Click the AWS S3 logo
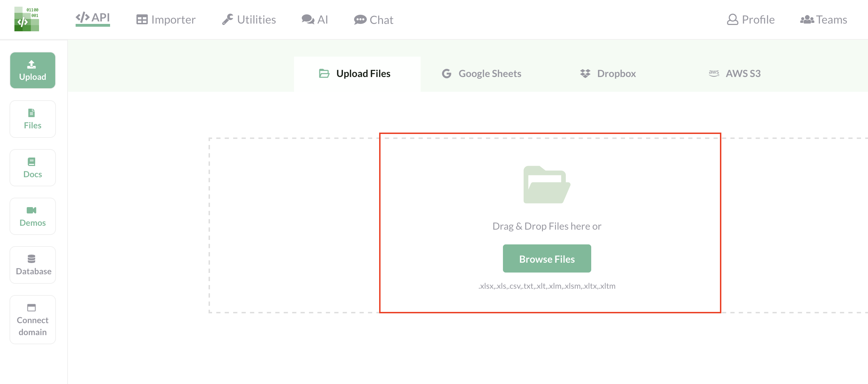 click(x=714, y=73)
